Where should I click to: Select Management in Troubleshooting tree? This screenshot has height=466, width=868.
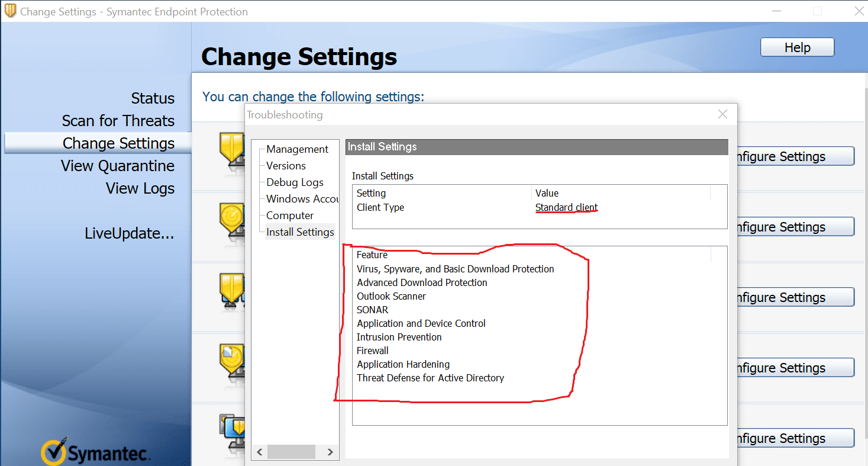[x=297, y=149]
